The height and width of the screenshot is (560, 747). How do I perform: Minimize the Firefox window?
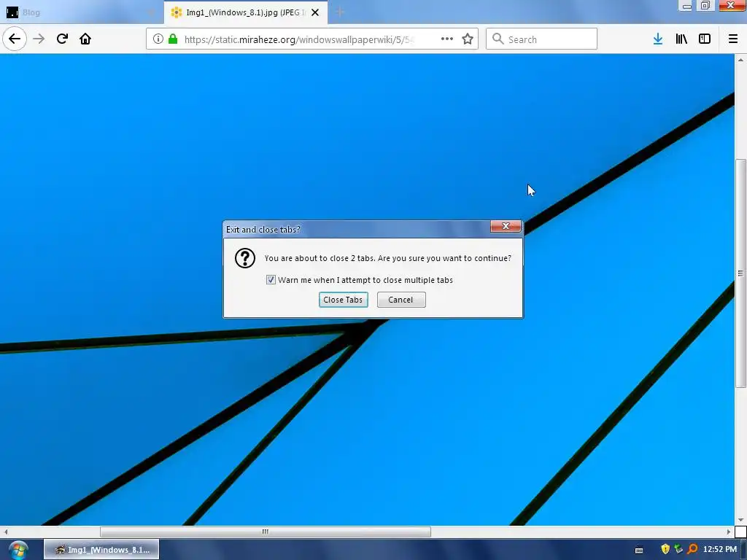tap(686, 6)
